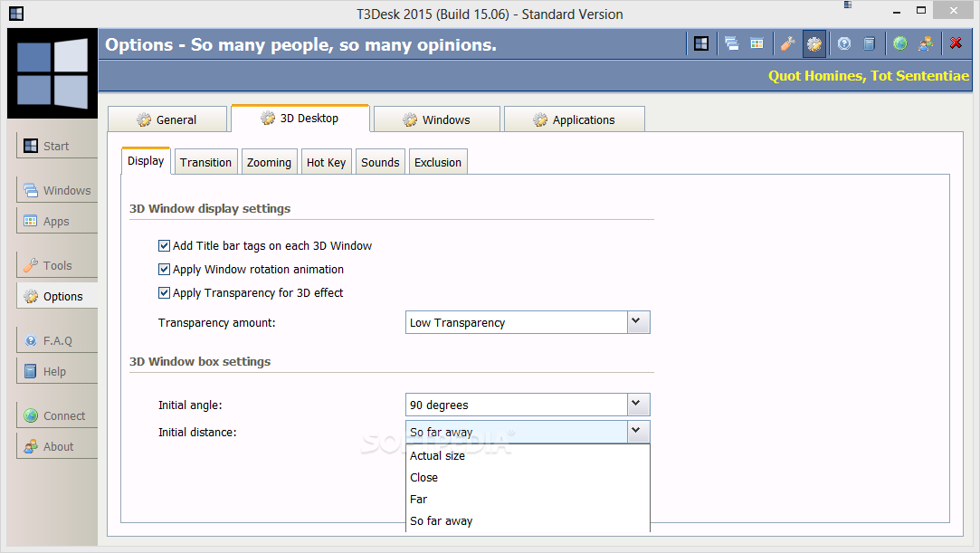The image size is (980, 553).
Task: Click the Start icon in the top toolbar
Action: [x=701, y=43]
